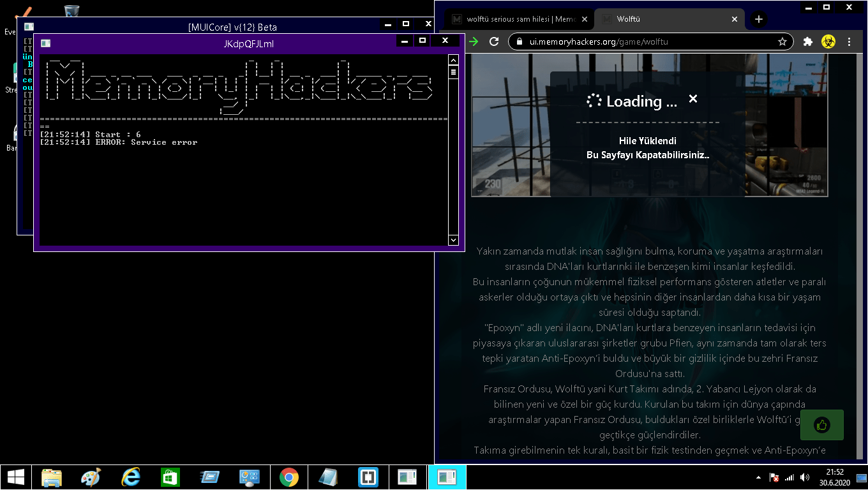Open Control Panel from the taskbar
Image resolution: width=868 pixels, height=490 pixels.
point(249,477)
